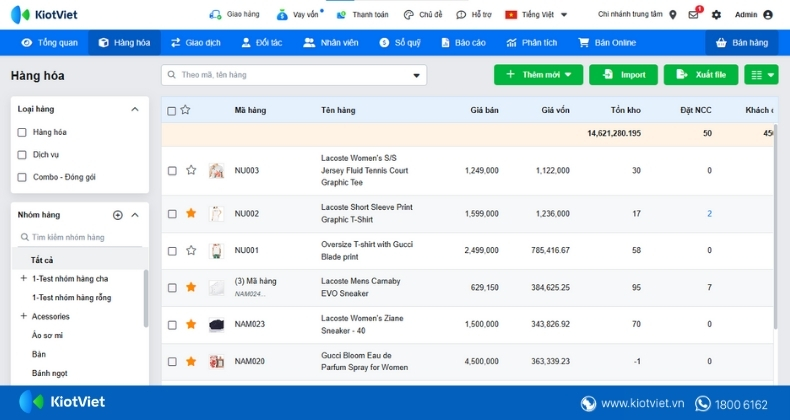The image size is (790, 420).
Task: Click the Theo mã, tên hàng search field
Action: click(294, 75)
